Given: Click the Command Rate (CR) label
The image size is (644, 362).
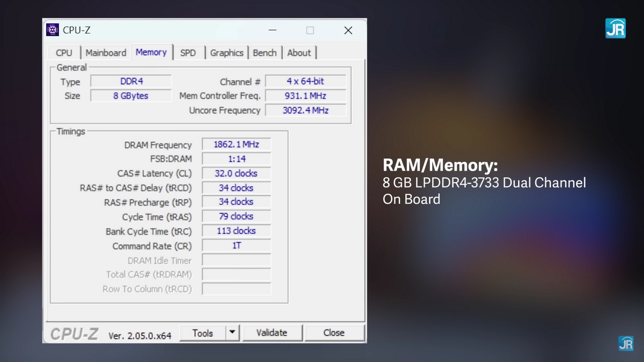Looking at the screenshot, I should [152, 246].
